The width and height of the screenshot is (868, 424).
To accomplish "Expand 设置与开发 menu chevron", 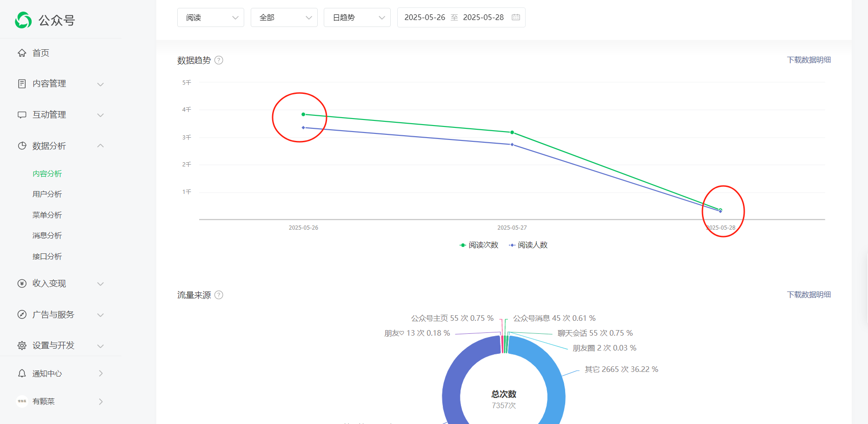I will pyautogui.click(x=100, y=346).
